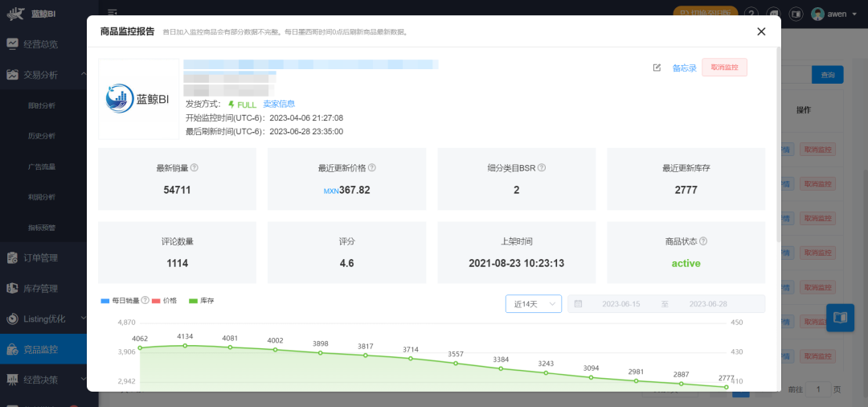
Task: Open 指标预警 in the sidebar
Action: [42, 227]
